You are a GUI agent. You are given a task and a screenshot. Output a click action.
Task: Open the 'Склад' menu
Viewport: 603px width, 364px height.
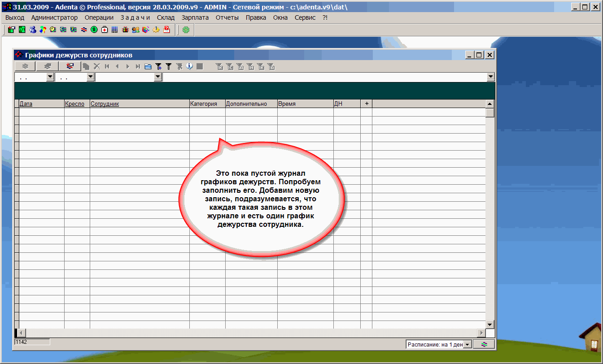pos(166,17)
